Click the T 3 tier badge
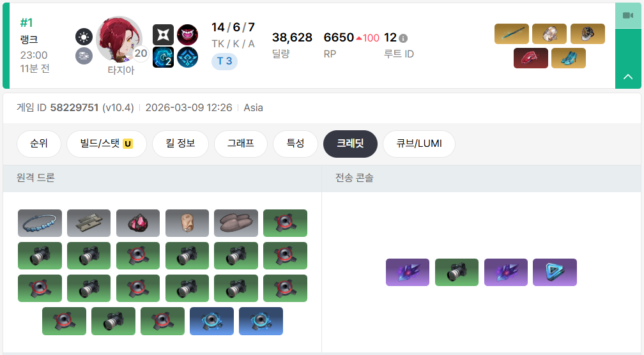Image resolution: width=644 pixels, height=355 pixels. point(225,61)
